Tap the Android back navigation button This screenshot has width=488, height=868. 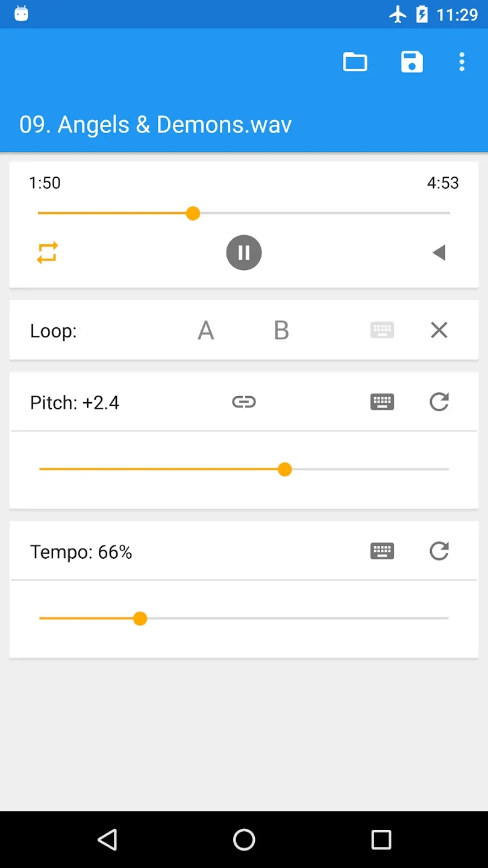(x=107, y=840)
